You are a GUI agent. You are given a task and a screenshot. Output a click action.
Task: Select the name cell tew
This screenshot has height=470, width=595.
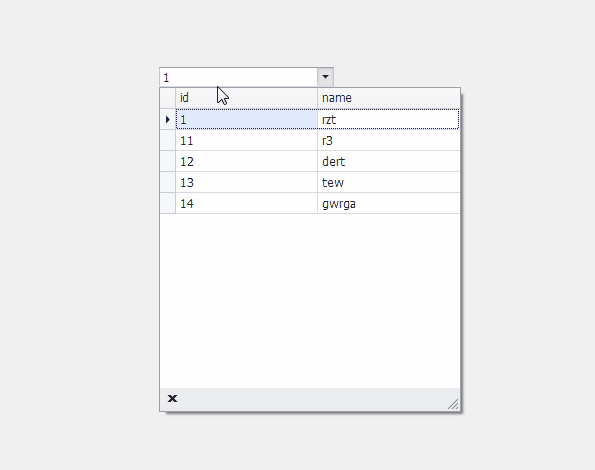tap(389, 182)
